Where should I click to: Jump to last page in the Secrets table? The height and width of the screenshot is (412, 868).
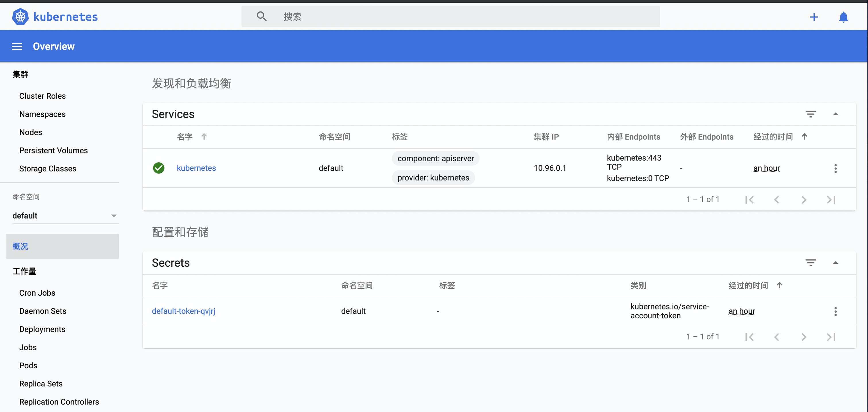pyautogui.click(x=831, y=337)
